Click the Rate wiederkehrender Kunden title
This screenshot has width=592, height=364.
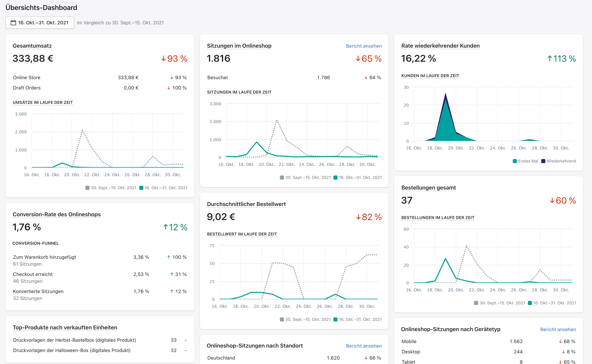pyautogui.click(x=440, y=46)
